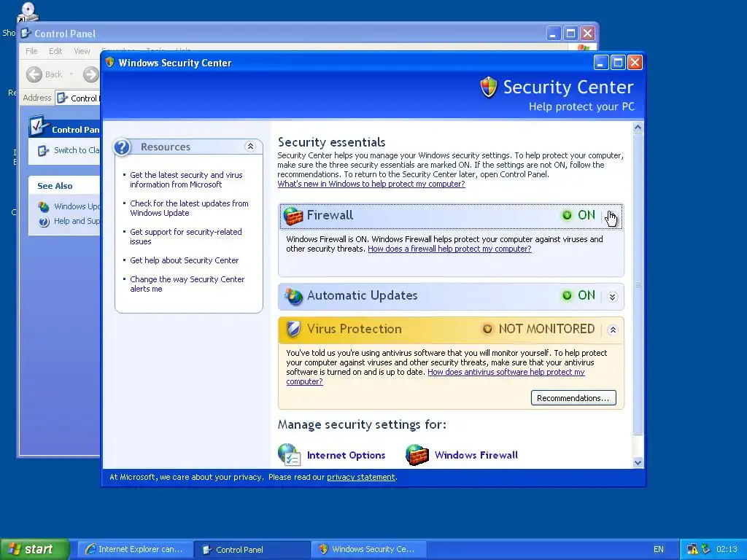747x560 pixels.
Task: Open the Windows Firewall settings link
Action: tap(476, 455)
